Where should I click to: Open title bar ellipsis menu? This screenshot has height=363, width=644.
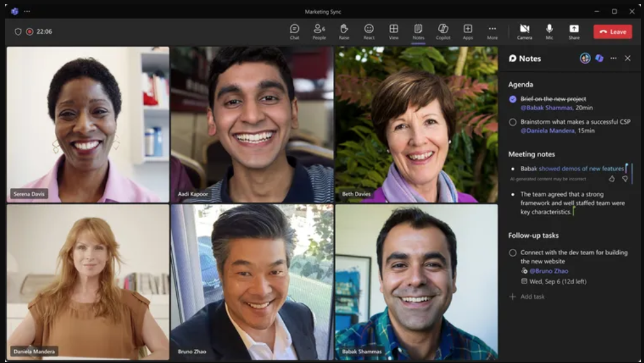[27, 12]
